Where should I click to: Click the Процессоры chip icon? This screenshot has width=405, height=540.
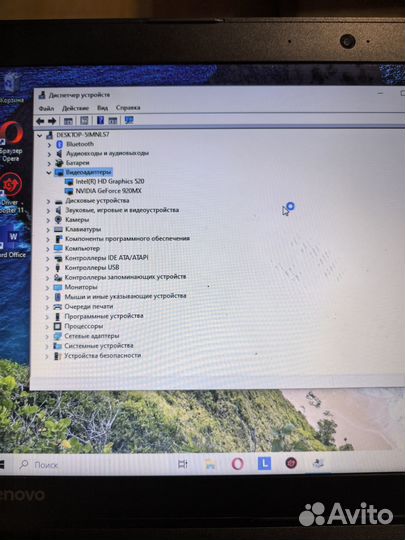(58, 326)
